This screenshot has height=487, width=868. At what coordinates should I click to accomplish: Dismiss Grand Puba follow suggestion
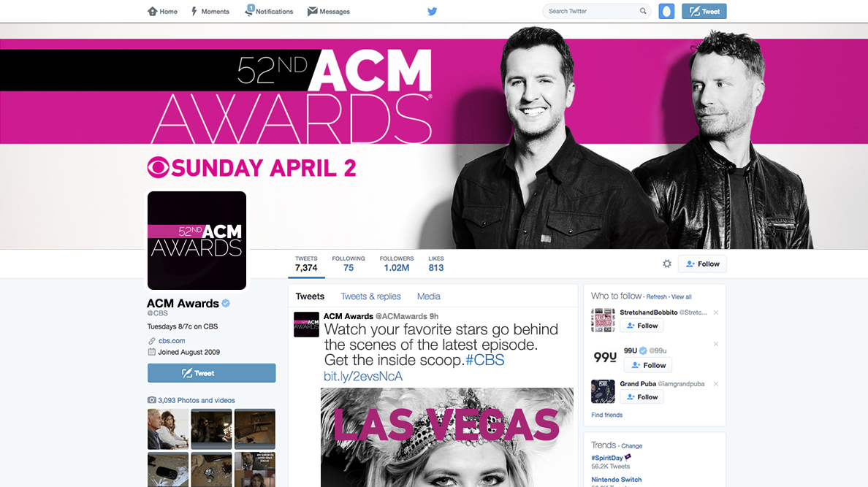(x=716, y=384)
